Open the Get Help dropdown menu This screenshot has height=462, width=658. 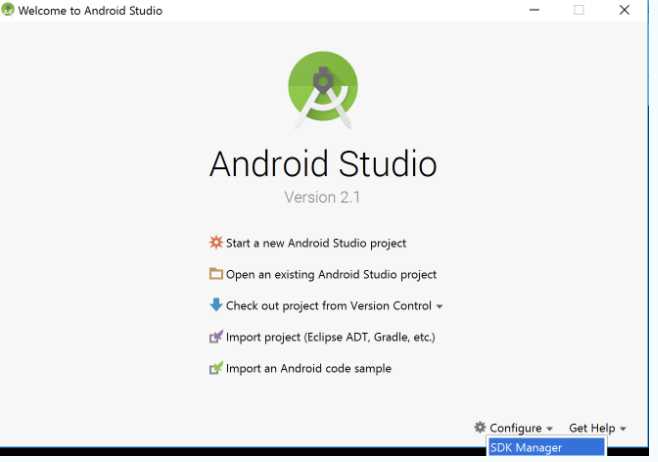pos(598,428)
